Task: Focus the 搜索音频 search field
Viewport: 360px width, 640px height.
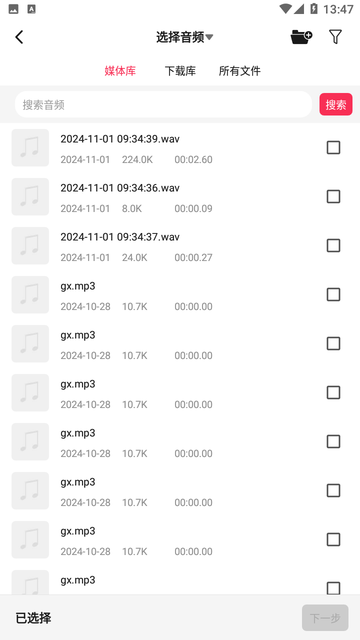Action: point(163,104)
